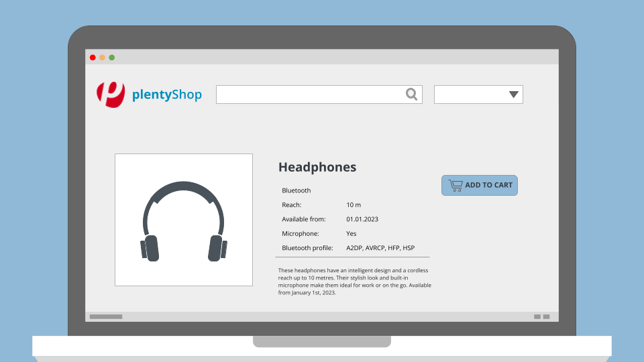Click the yellow minimize window dot
This screenshot has height=362, width=644.
[x=102, y=58]
